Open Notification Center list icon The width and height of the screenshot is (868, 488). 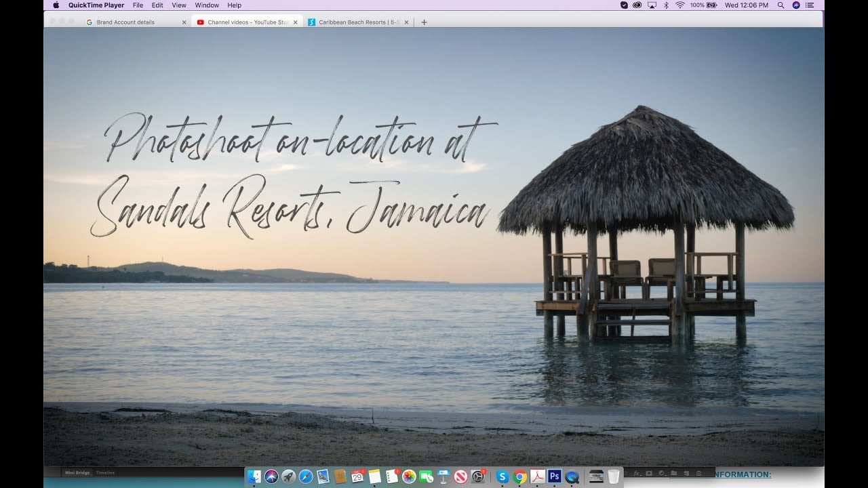coord(810,5)
